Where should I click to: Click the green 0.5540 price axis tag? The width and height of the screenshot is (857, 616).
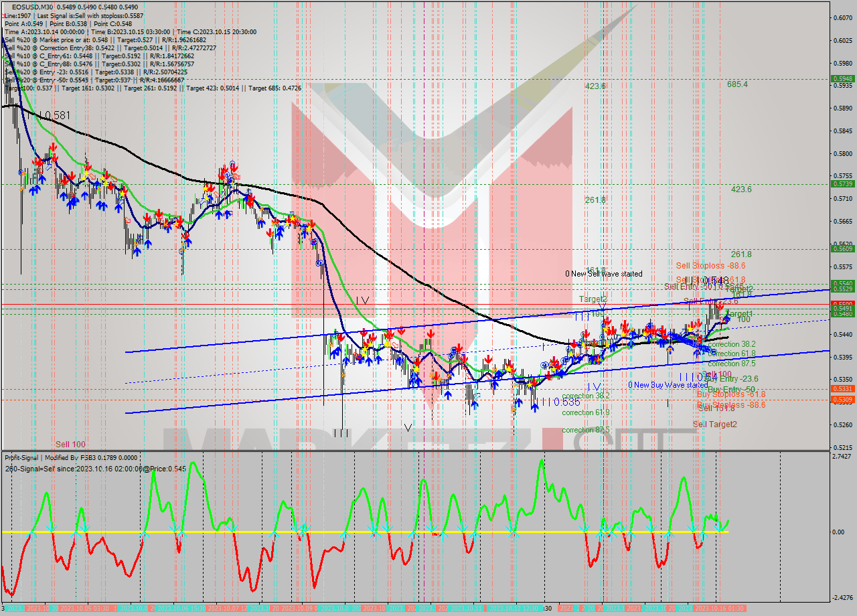842,283
